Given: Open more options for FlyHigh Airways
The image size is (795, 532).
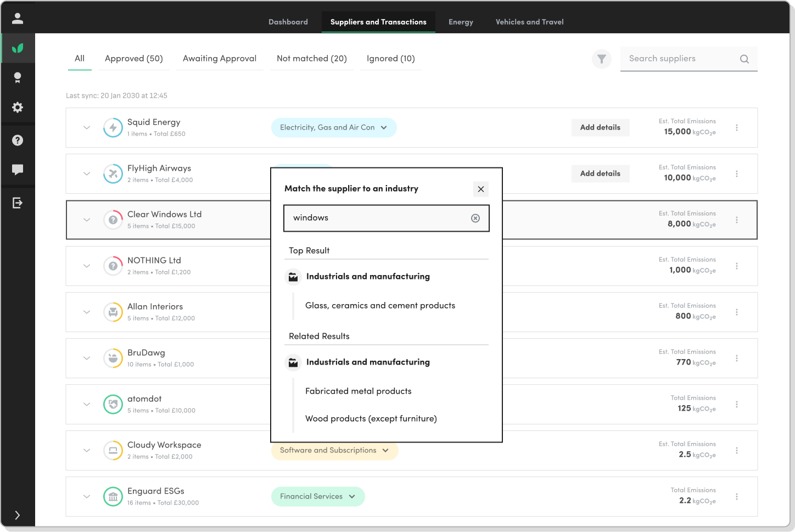Looking at the screenshot, I should 737,173.
